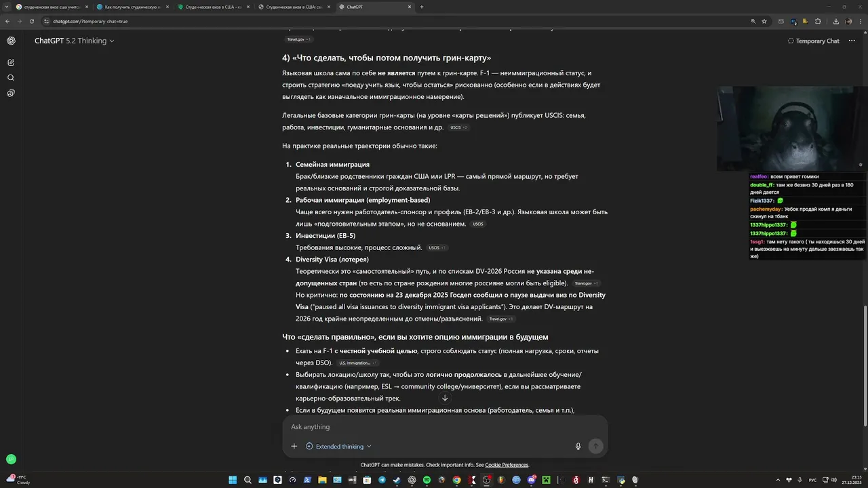Open File Explorer from taskbar
This screenshot has width=868, height=488.
[x=322, y=480]
